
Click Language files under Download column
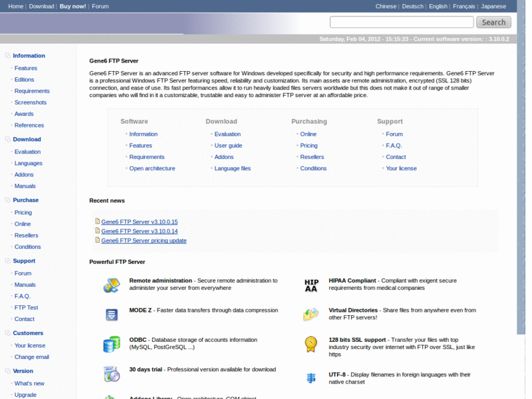(232, 168)
